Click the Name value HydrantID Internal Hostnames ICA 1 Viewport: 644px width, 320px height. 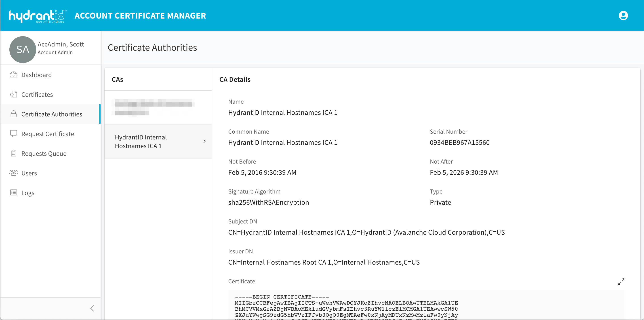click(283, 112)
